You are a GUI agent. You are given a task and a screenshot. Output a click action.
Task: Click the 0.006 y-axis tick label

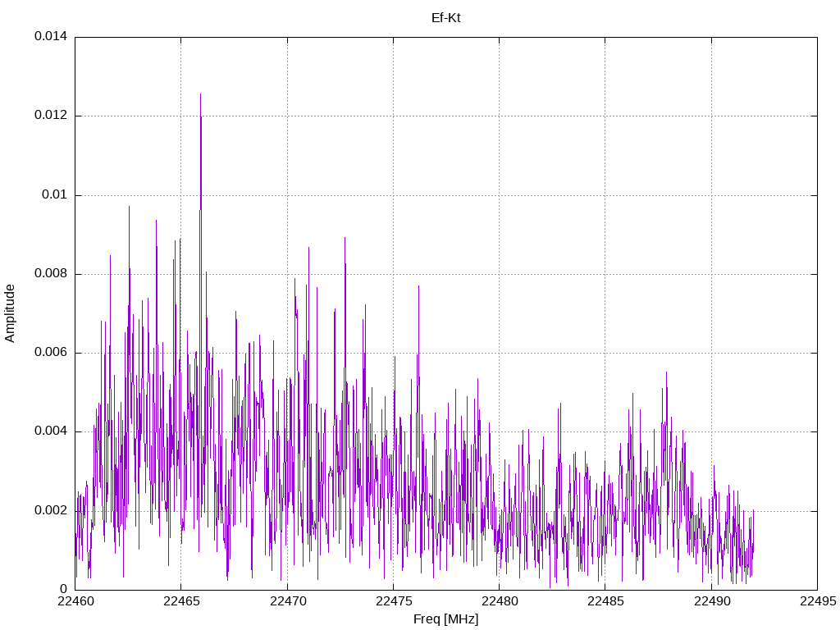(50, 353)
